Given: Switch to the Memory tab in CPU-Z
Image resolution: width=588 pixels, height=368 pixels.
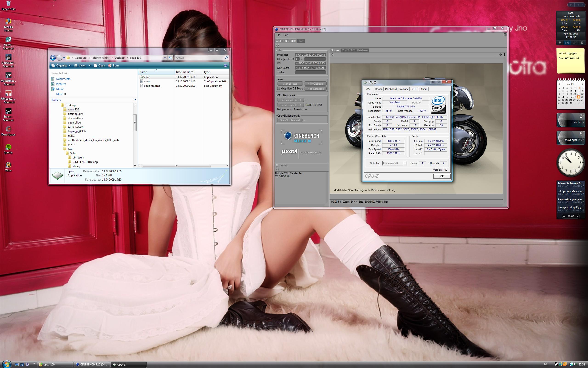Looking at the screenshot, I should pos(404,89).
